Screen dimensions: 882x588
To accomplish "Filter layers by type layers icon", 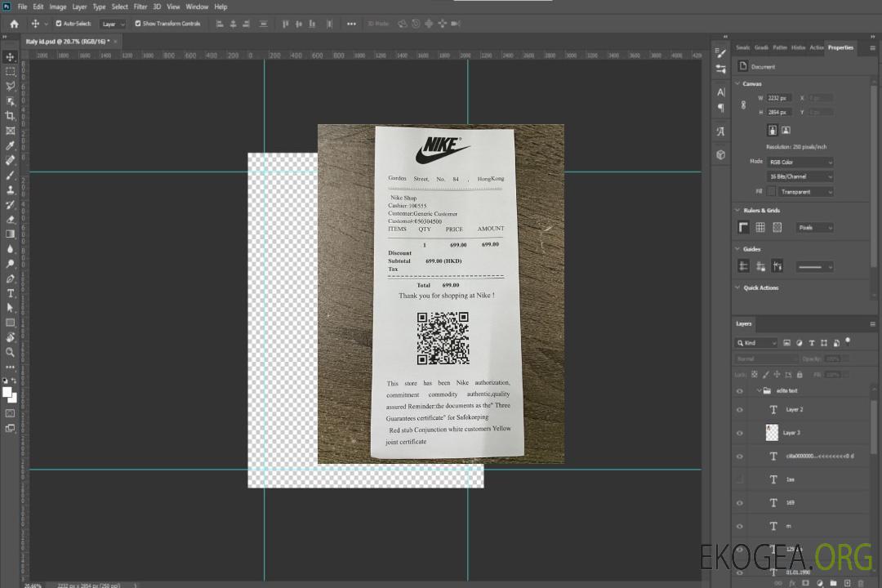I will pos(812,343).
